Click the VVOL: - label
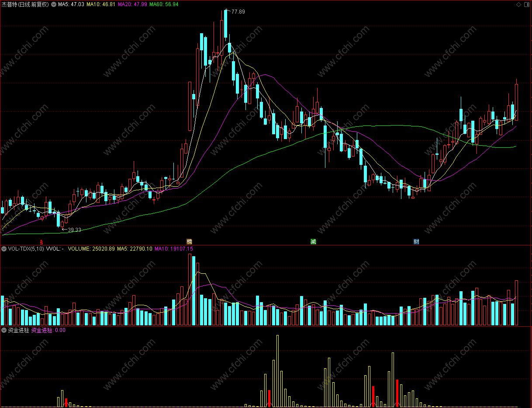 tap(55, 249)
